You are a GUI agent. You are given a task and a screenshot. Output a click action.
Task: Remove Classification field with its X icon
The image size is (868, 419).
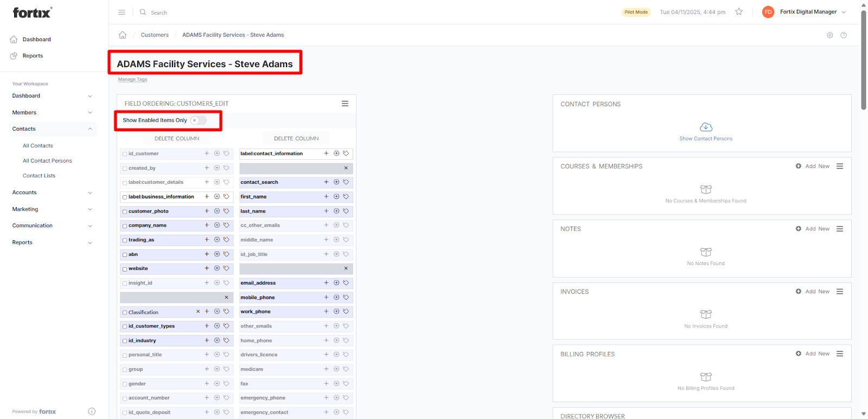click(197, 312)
